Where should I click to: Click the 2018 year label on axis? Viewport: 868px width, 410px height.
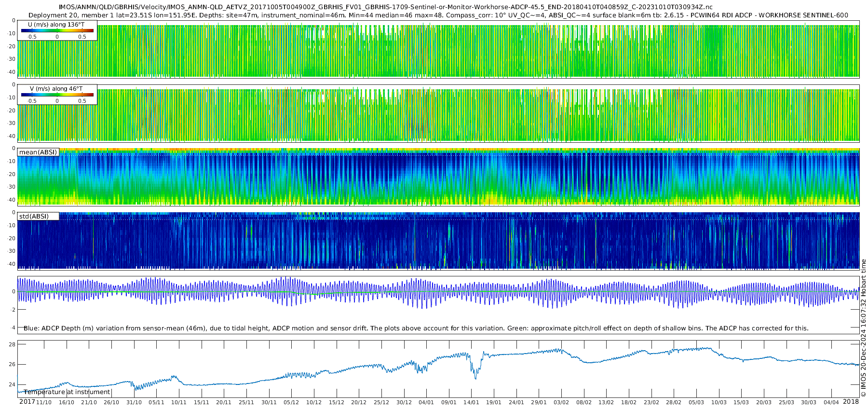[x=851, y=402]
